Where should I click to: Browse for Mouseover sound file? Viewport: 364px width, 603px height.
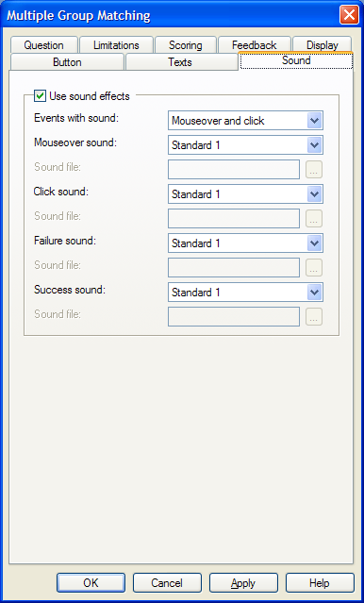(314, 170)
